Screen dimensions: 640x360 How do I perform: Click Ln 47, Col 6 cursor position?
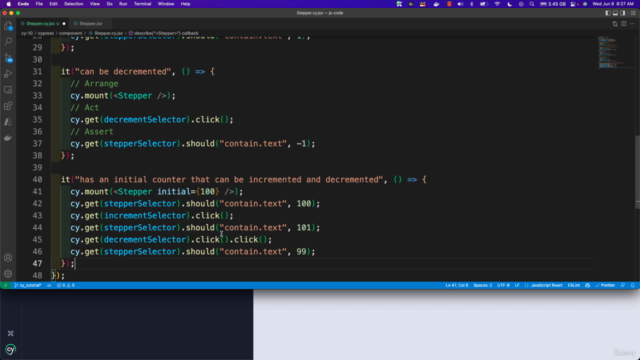[457, 285]
